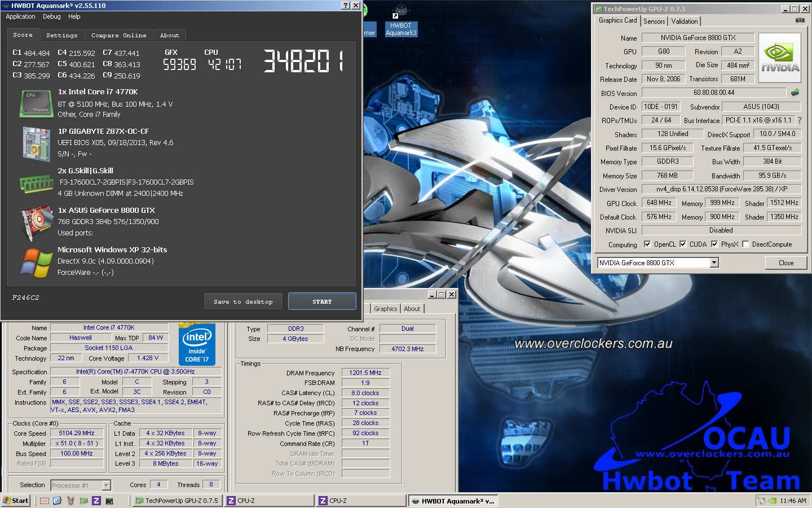
Task: Launch GPU-Z from the quick launch bar
Action: [x=83, y=501]
